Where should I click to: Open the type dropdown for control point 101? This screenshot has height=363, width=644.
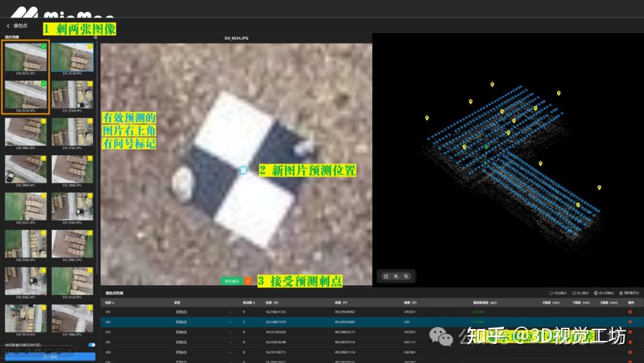[x=230, y=312]
